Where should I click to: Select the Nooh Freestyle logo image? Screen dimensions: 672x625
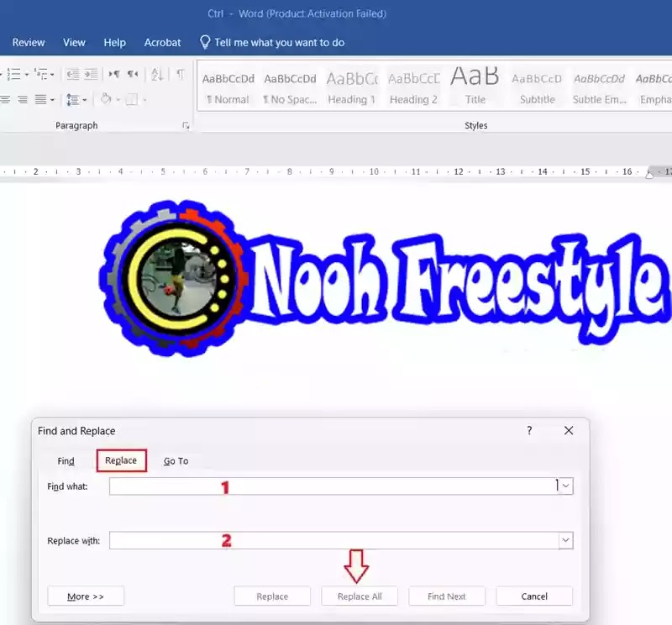click(x=384, y=279)
